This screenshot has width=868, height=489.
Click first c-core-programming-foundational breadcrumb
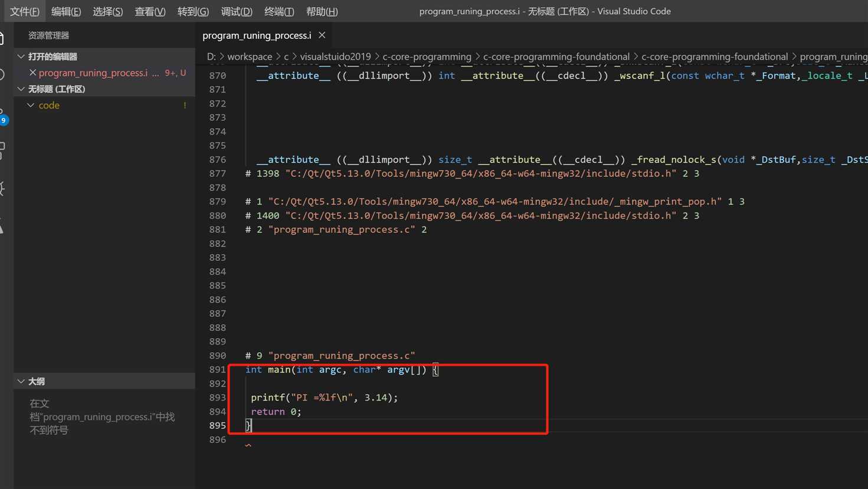pyautogui.click(x=556, y=57)
